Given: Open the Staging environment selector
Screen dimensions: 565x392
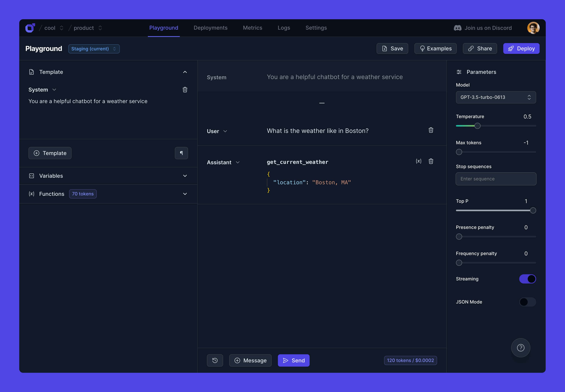Looking at the screenshot, I should click(94, 49).
